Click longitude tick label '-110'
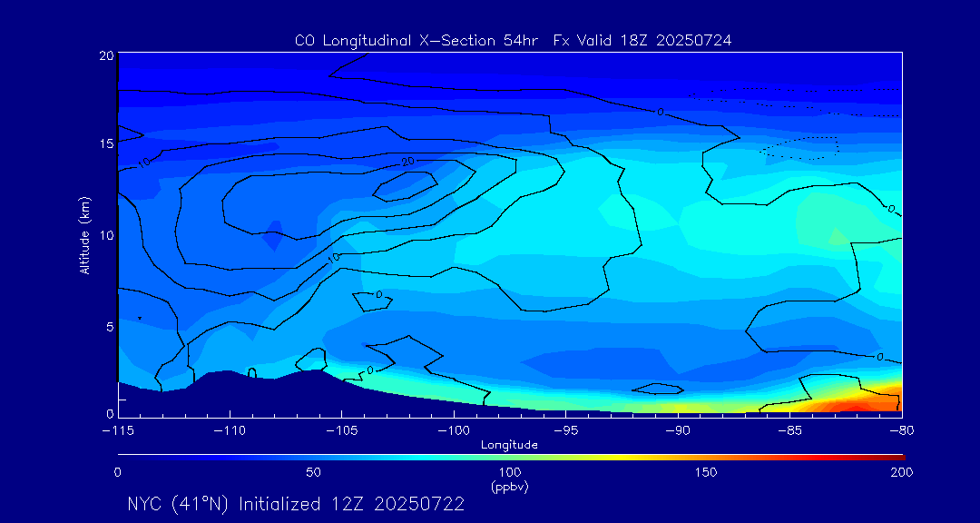980x523 pixels. coord(230,431)
